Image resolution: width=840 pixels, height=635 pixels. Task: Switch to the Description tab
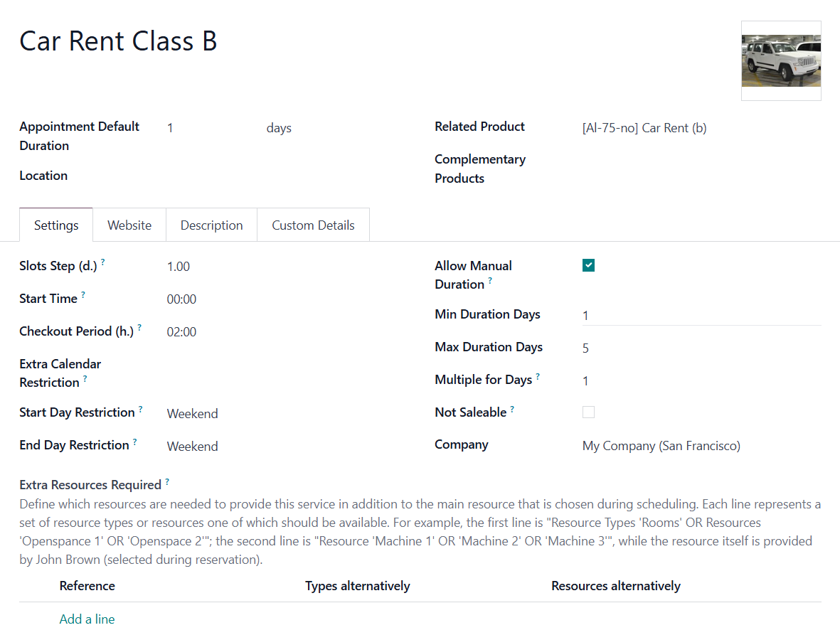[x=212, y=225]
